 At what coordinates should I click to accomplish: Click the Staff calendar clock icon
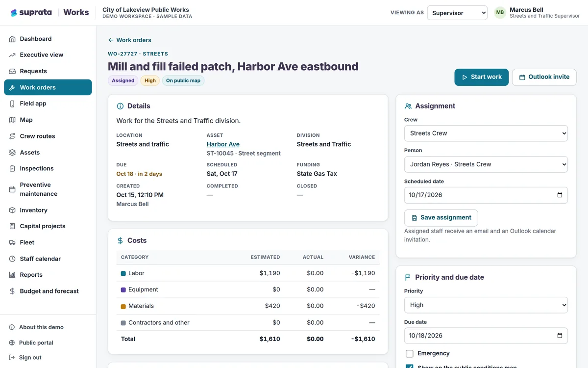tap(12, 259)
